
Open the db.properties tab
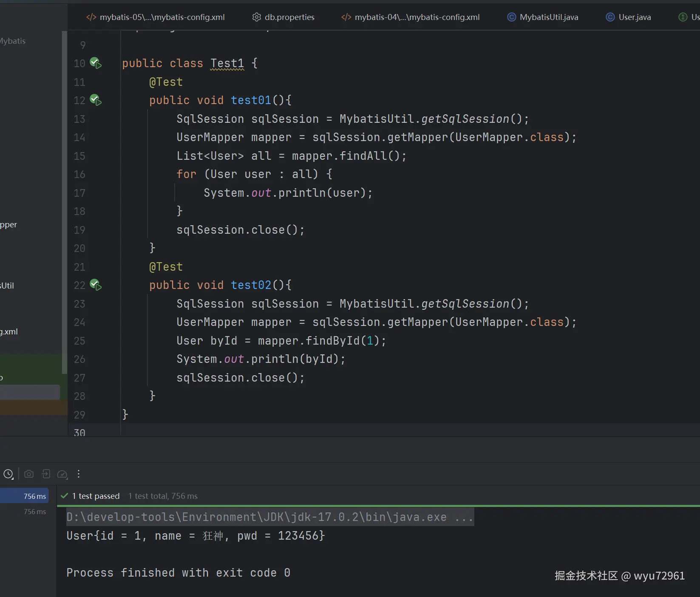283,17
